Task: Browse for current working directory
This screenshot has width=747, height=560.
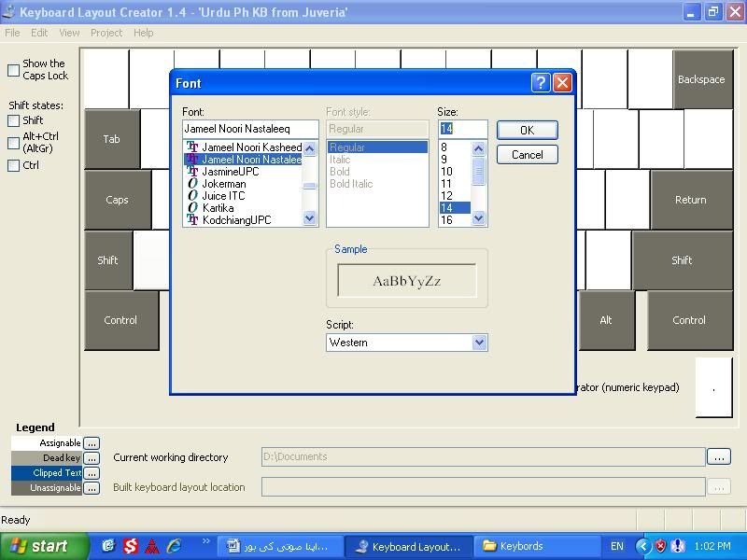Action: coord(719,456)
